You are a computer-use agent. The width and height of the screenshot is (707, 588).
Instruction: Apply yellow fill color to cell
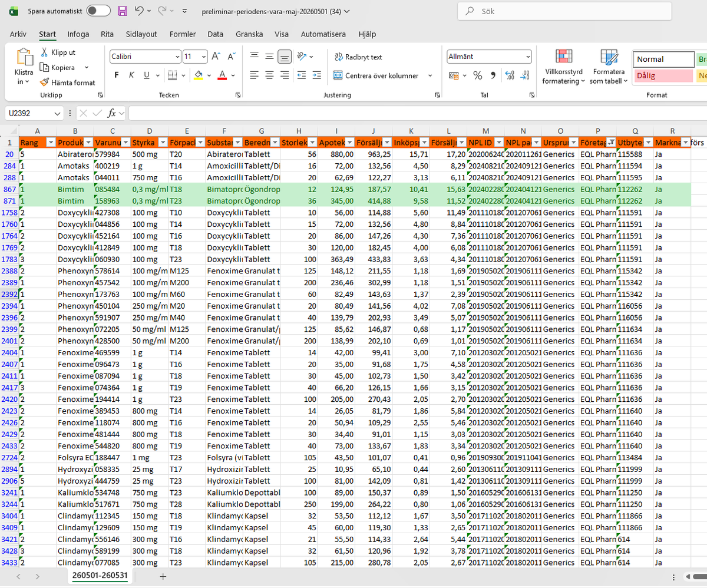199,75
